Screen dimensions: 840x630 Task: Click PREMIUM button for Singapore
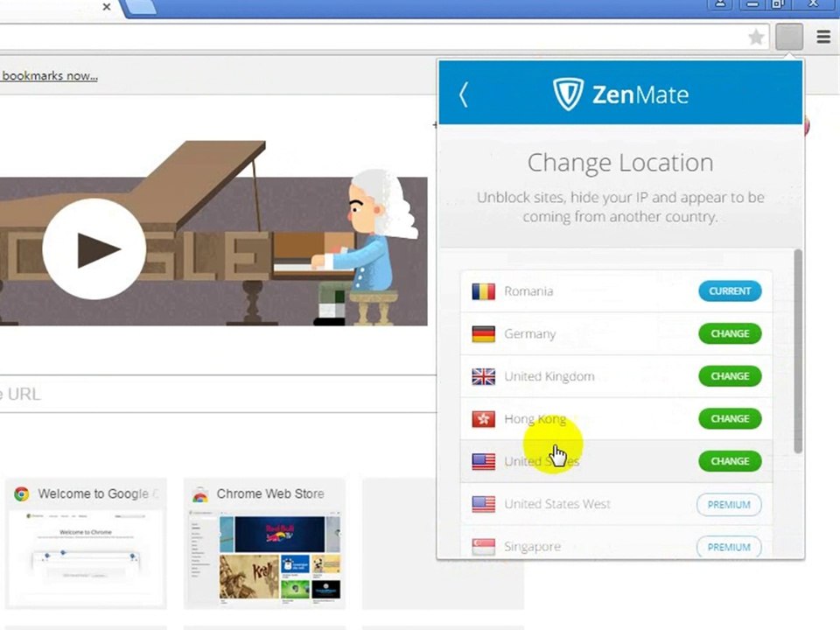click(729, 547)
